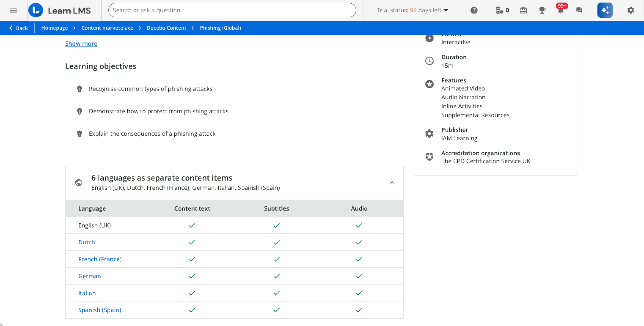Open the Spanish (Spain) language version

[99, 310]
